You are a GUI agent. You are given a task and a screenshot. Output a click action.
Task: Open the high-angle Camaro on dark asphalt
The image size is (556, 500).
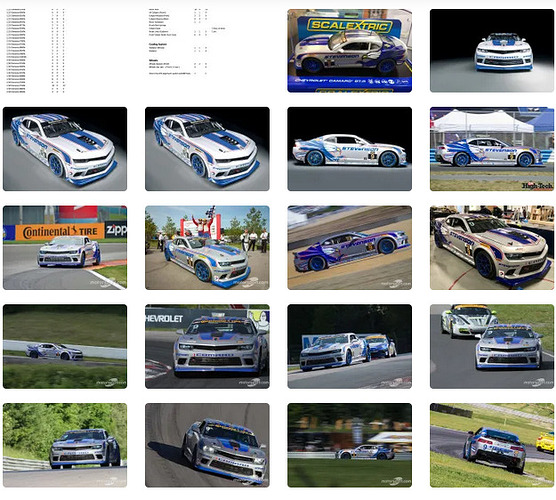[207, 445]
